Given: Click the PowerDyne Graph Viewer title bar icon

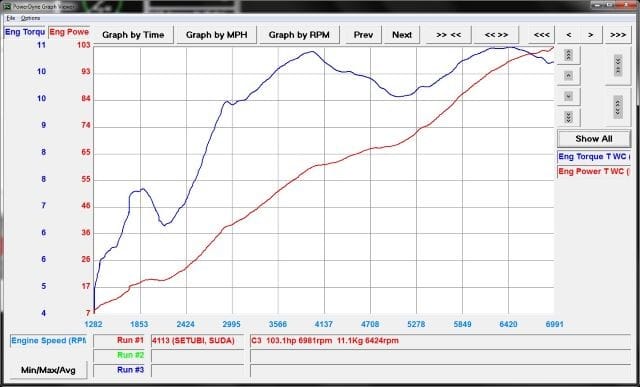Looking at the screenshot, I should click(7, 7).
